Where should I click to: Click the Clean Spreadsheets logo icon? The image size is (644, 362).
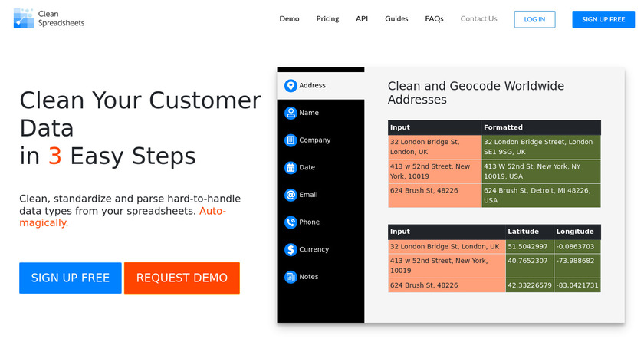[x=23, y=18]
